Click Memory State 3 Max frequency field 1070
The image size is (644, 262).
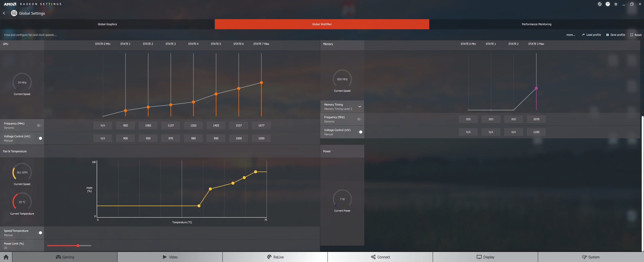[x=536, y=119]
